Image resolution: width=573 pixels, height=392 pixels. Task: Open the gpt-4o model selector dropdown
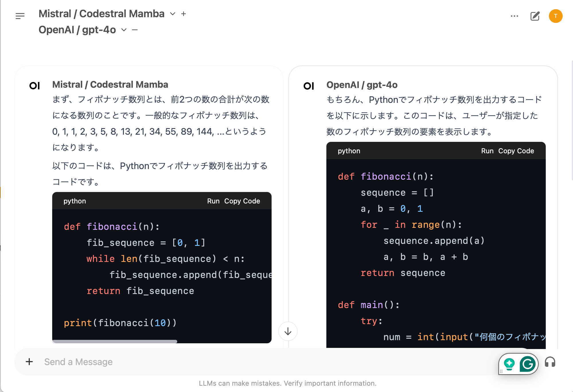(x=124, y=30)
